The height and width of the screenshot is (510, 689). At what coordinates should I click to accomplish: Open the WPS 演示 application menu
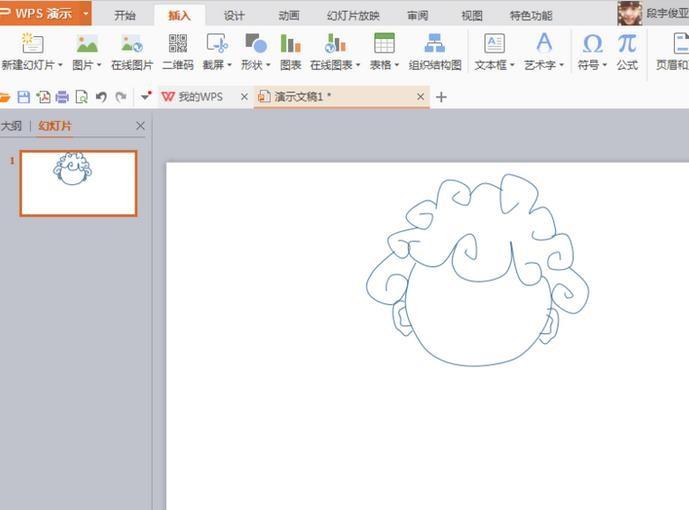pyautogui.click(x=43, y=13)
